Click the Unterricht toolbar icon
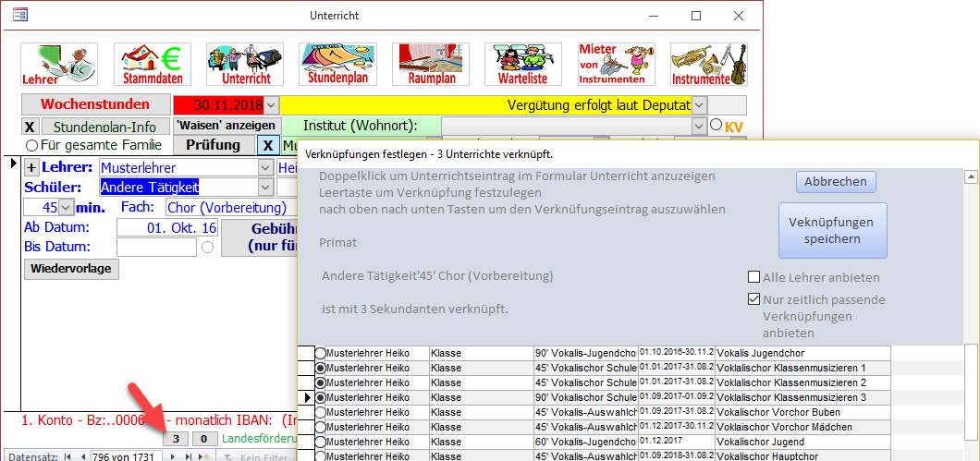Viewport: 980px width, 461px height. tap(245, 64)
